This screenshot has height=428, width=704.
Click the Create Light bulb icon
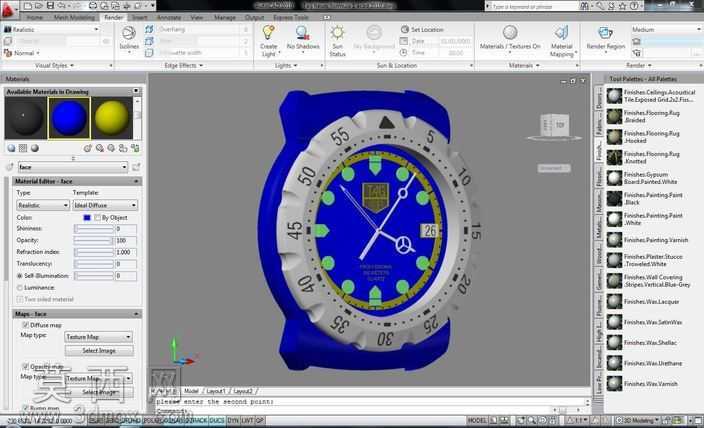coord(268,33)
